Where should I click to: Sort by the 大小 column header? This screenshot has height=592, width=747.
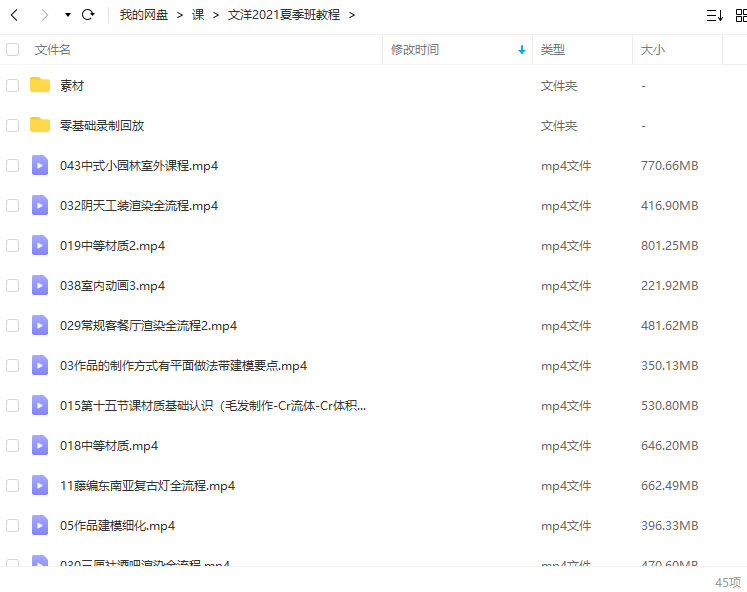tap(652, 49)
